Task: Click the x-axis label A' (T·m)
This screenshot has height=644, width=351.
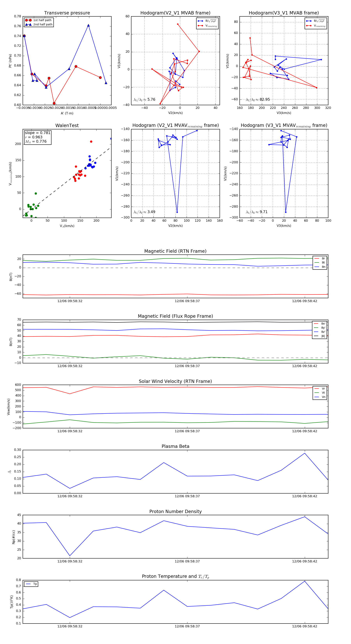Action: point(67,113)
